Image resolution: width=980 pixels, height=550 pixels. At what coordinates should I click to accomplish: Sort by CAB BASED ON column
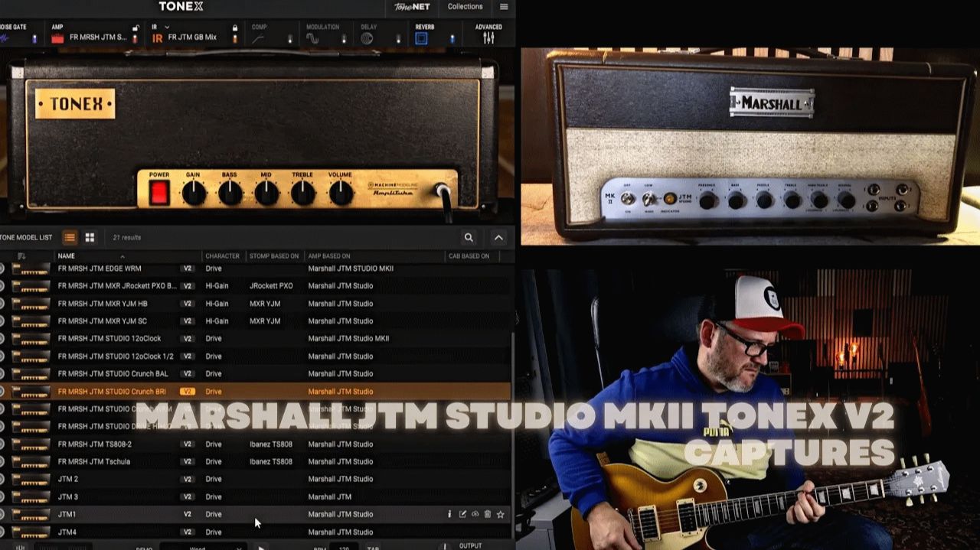tap(469, 256)
